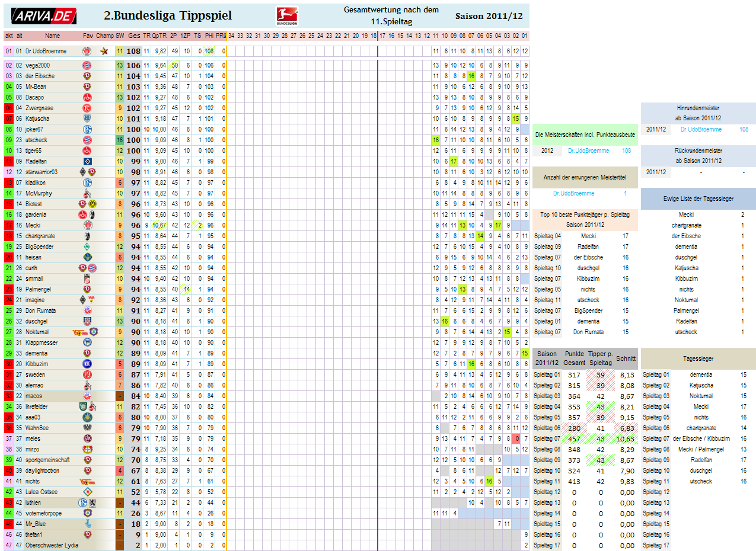
Task: Click the champion star icon beside Dr.UdoBroemme
Action: click(104, 52)
